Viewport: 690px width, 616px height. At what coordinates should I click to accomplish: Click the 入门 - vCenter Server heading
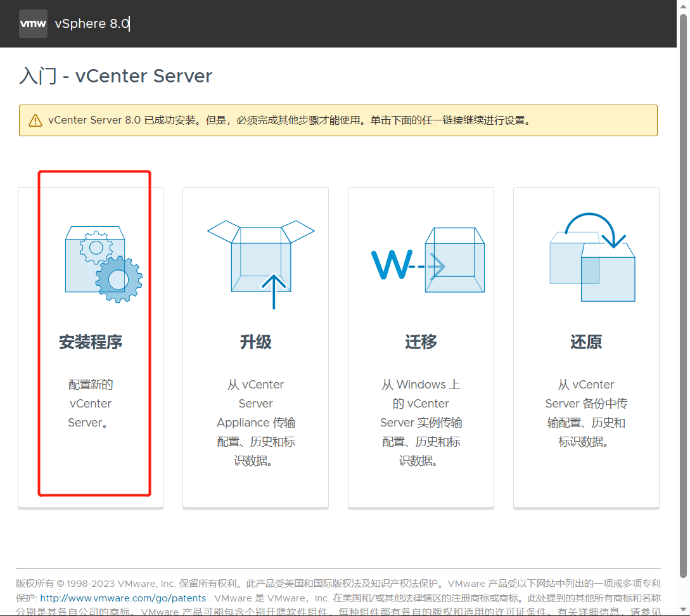click(116, 75)
